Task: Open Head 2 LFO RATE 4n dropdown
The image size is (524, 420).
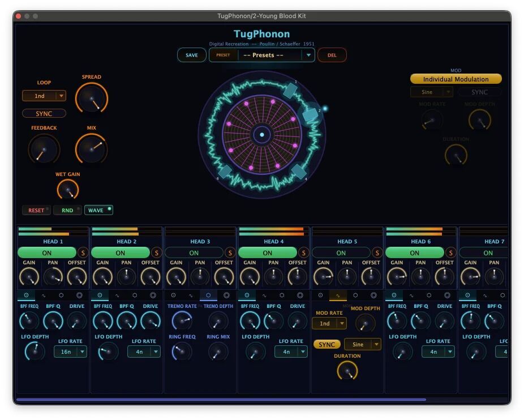Action: pyautogui.click(x=144, y=352)
